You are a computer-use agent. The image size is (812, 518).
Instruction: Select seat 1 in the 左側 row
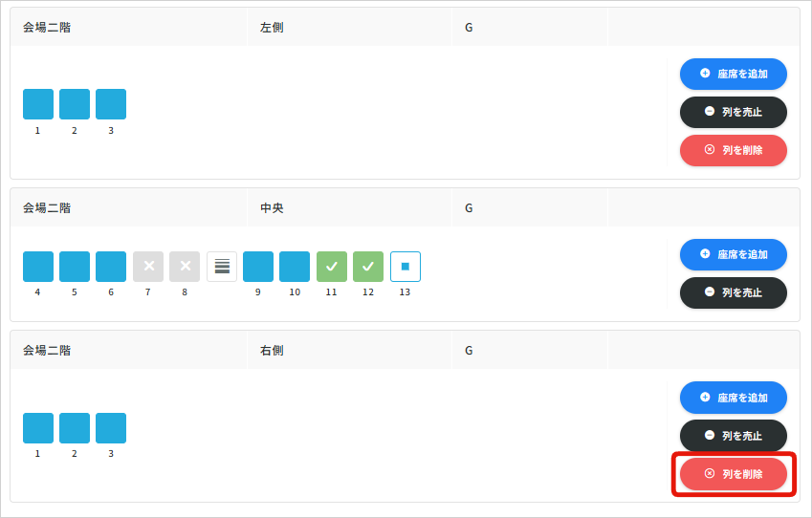(38, 104)
